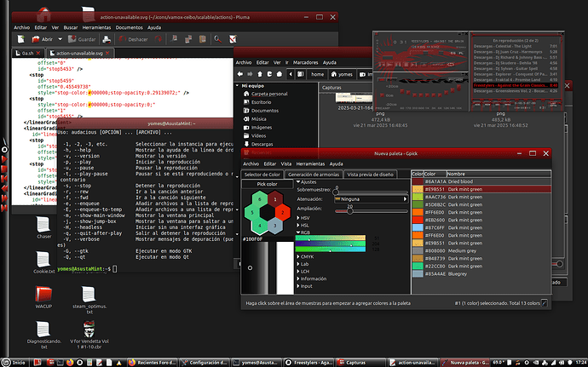Image resolution: width=588 pixels, height=367 pixels.
Task: Select the V for Vendetta cbr file
Action: tap(89, 335)
